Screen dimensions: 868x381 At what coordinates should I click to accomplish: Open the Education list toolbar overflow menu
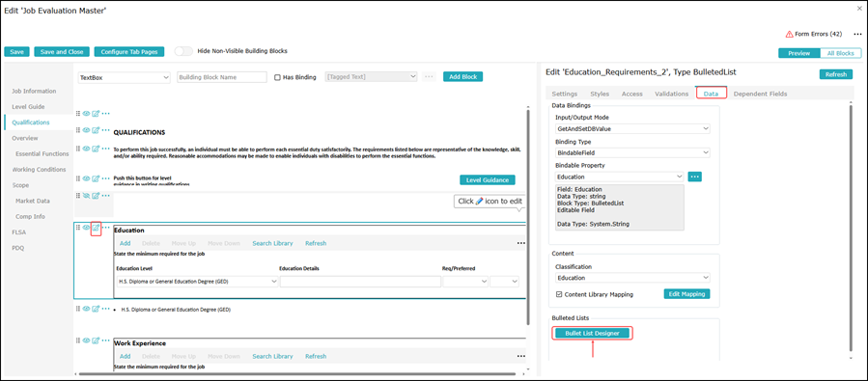(x=520, y=243)
